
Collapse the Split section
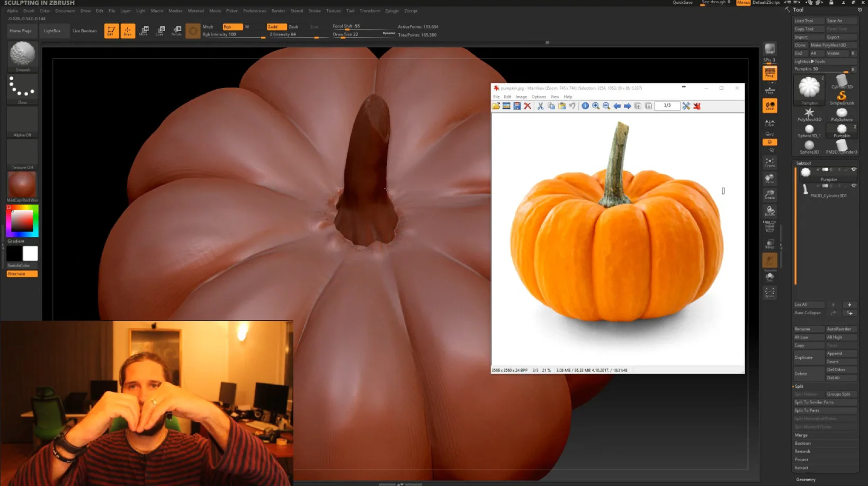[799, 386]
